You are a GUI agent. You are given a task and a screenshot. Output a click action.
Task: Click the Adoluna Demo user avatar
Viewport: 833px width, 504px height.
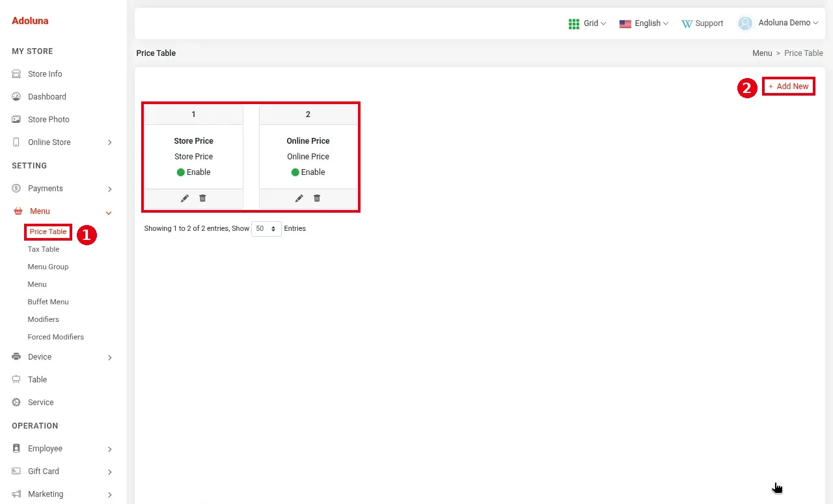[745, 23]
